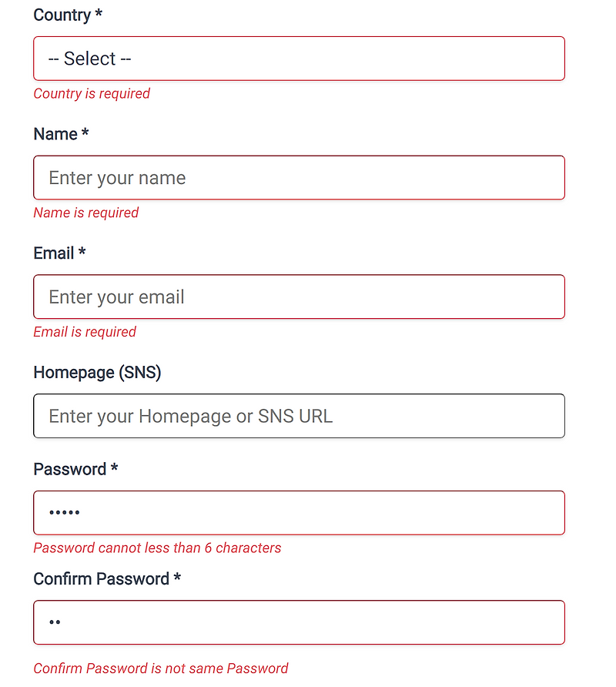Click into the Name input field
616x687 pixels.
(299, 177)
